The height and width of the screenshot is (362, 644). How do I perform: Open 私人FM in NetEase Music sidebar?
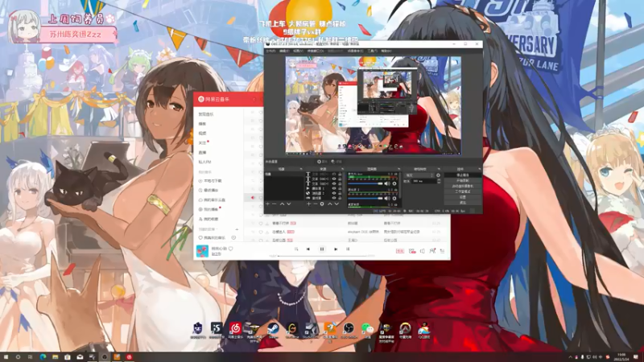click(205, 162)
